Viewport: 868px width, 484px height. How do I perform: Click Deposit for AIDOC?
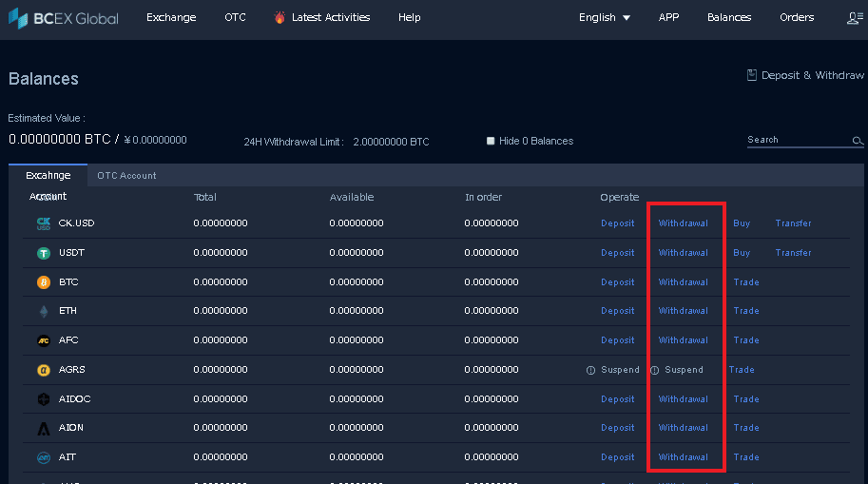point(618,398)
